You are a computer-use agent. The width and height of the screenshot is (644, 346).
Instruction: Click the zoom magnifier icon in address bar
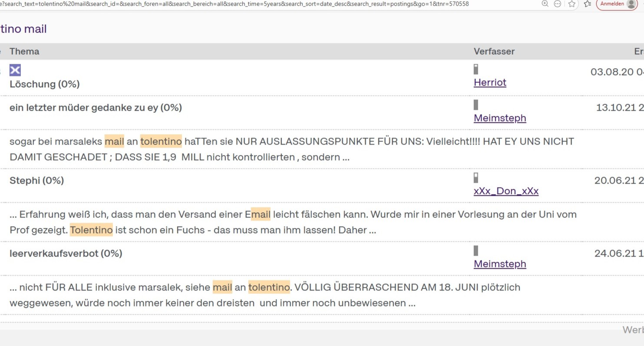point(545,4)
